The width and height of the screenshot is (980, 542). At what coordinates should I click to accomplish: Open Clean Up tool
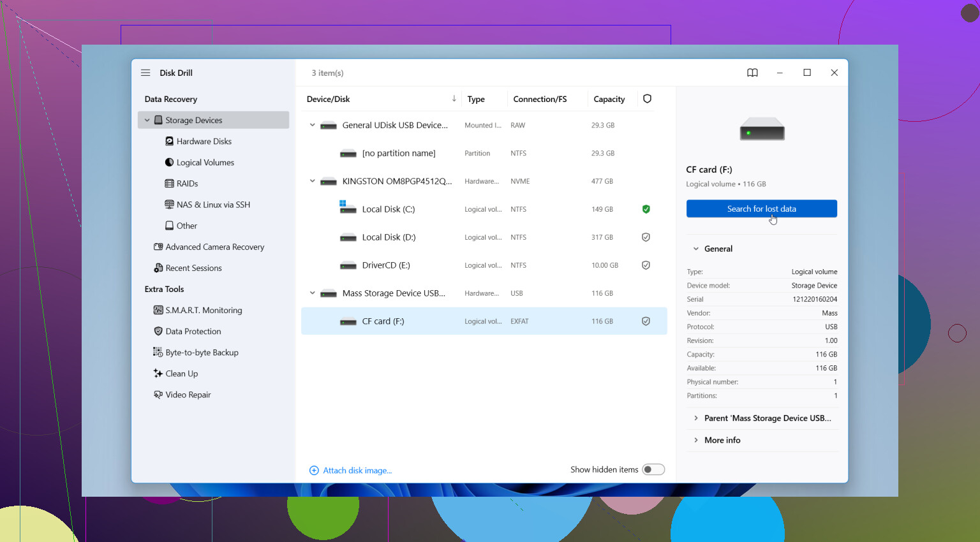click(182, 374)
